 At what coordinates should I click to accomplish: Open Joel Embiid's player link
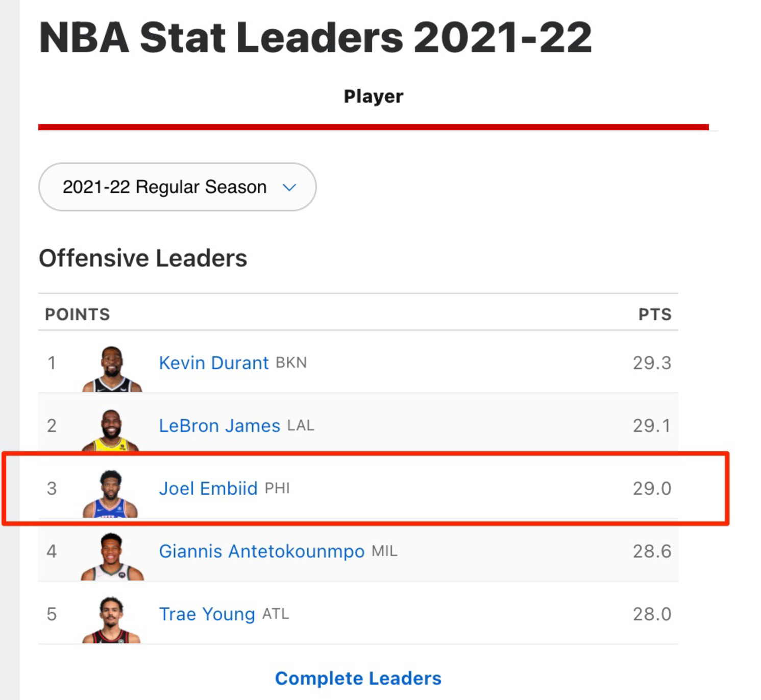pos(208,488)
